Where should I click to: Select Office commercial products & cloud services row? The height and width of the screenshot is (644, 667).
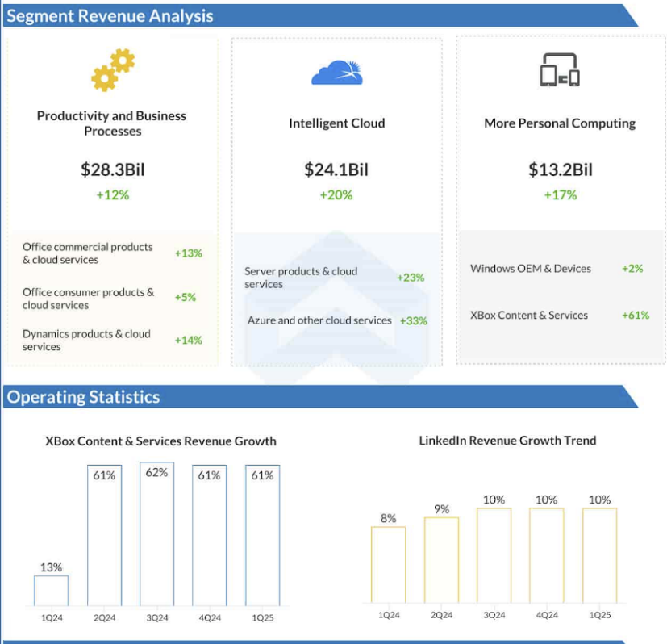pyautogui.click(x=112, y=253)
